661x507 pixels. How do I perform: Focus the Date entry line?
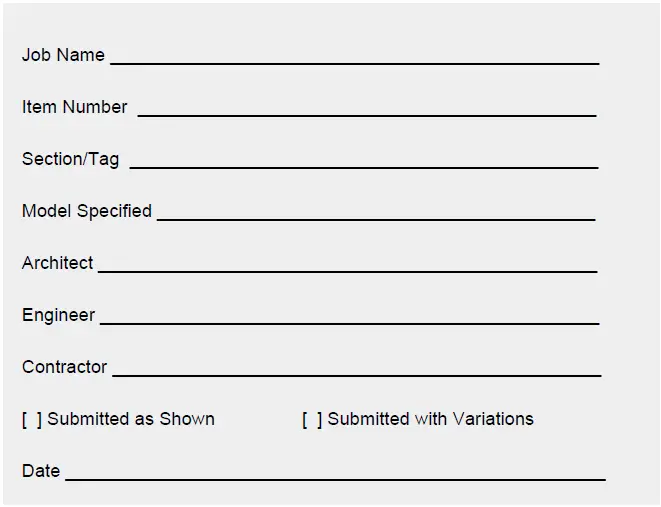click(x=335, y=473)
